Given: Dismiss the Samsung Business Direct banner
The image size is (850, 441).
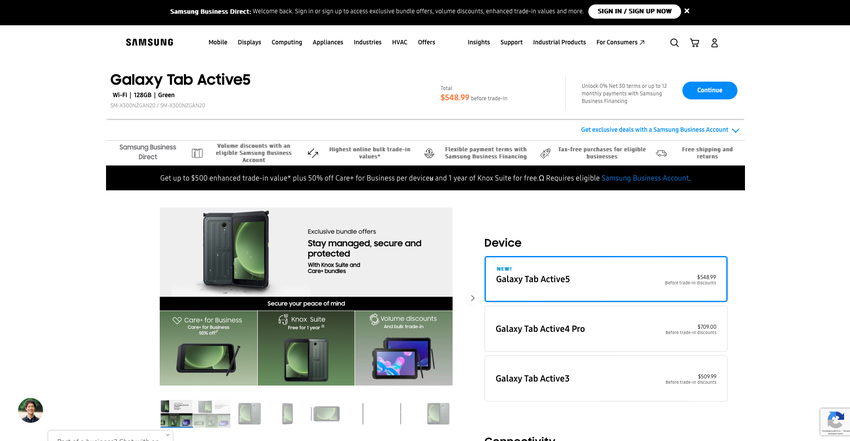Looking at the screenshot, I should pos(687,11).
